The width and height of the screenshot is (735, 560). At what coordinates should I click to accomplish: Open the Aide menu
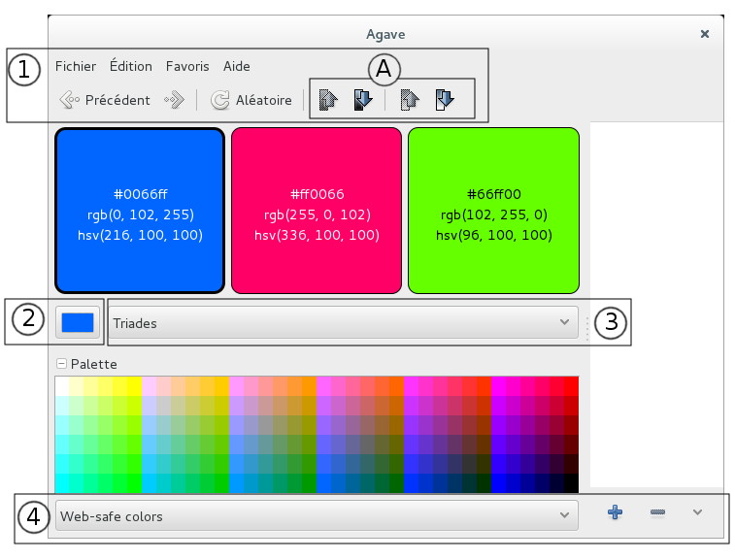[x=237, y=67]
